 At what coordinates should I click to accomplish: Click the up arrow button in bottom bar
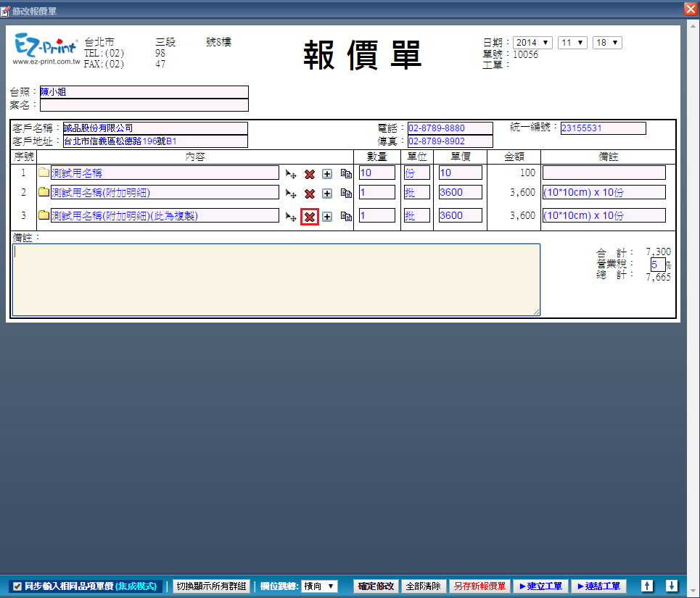pos(648,586)
